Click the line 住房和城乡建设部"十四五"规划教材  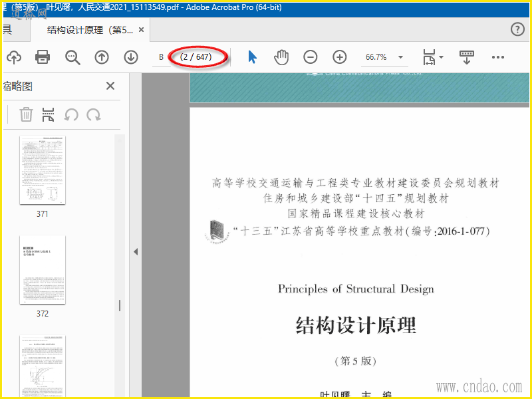[356, 198]
